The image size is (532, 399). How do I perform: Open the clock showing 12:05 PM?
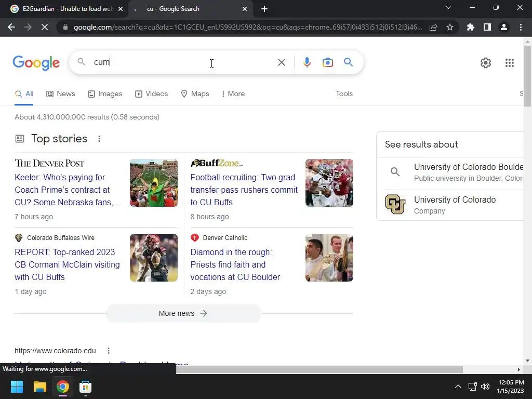[x=511, y=387]
